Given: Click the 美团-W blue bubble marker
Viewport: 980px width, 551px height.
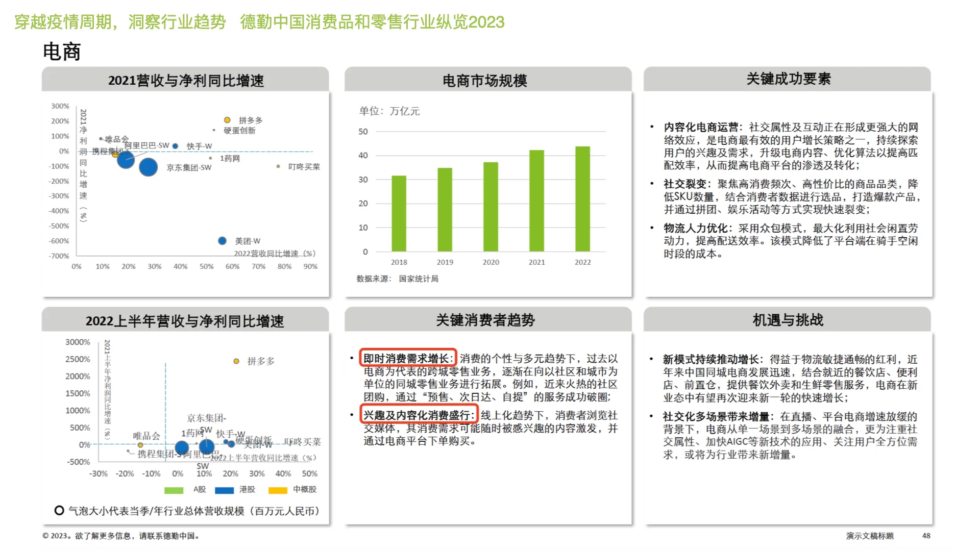Looking at the screenshot, I should (222, 240).
